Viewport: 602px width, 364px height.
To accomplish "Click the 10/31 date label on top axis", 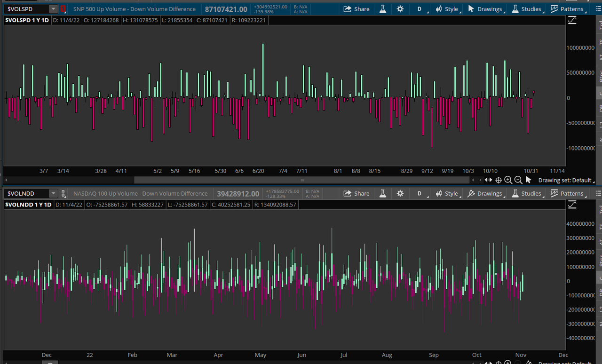I will 531,171.
